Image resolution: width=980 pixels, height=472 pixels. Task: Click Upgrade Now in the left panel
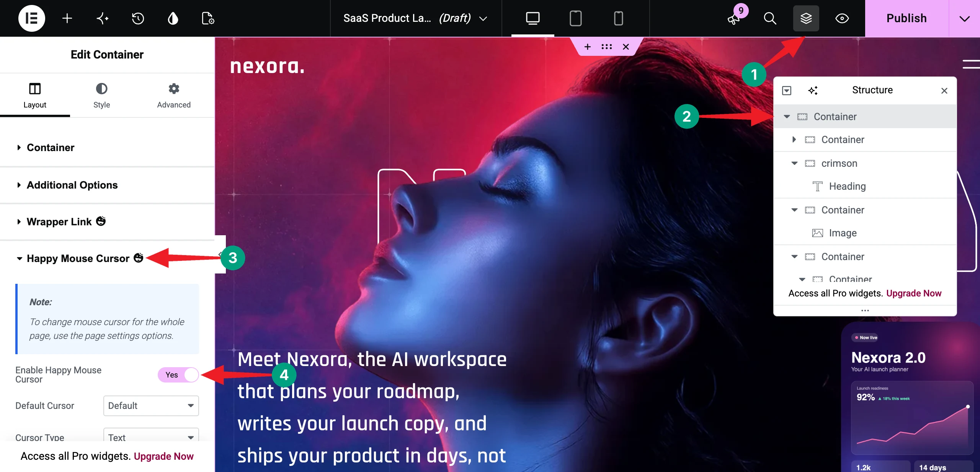click(x=163, y=456)
